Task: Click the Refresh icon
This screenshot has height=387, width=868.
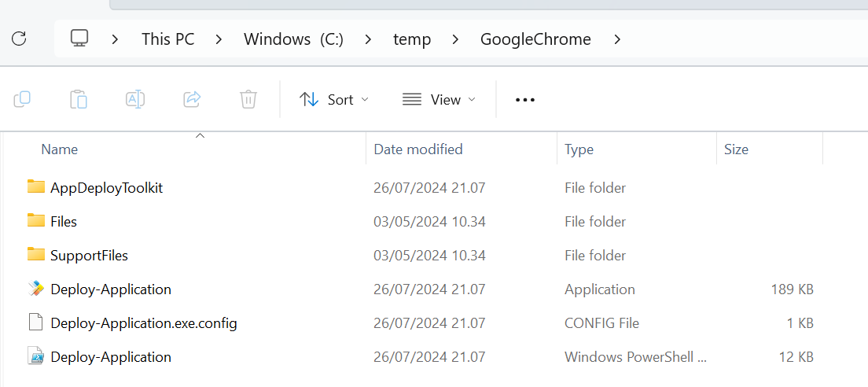Action: pos(20,39)
